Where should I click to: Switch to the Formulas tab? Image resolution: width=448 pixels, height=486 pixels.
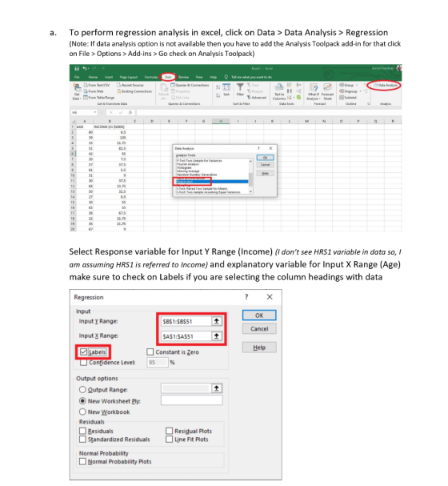[x=151, y=77]
